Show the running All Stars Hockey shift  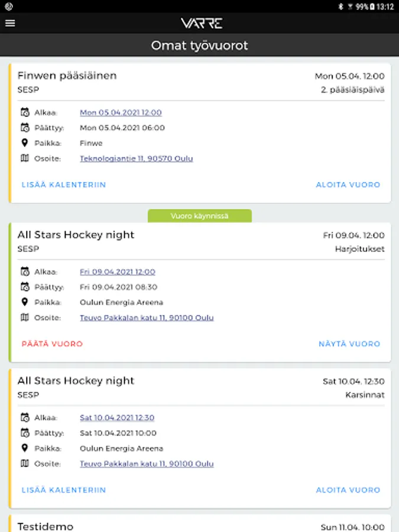[349, 344]
